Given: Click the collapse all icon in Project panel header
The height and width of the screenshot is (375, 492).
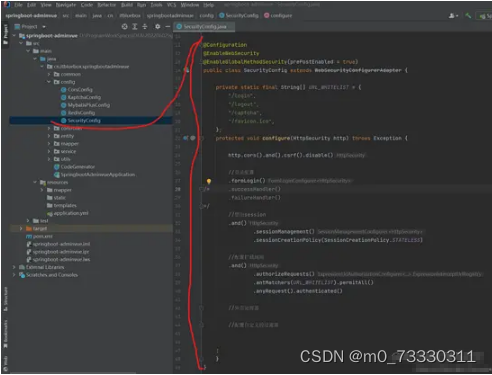Looking at the screenshot, I should pos(145,26).
